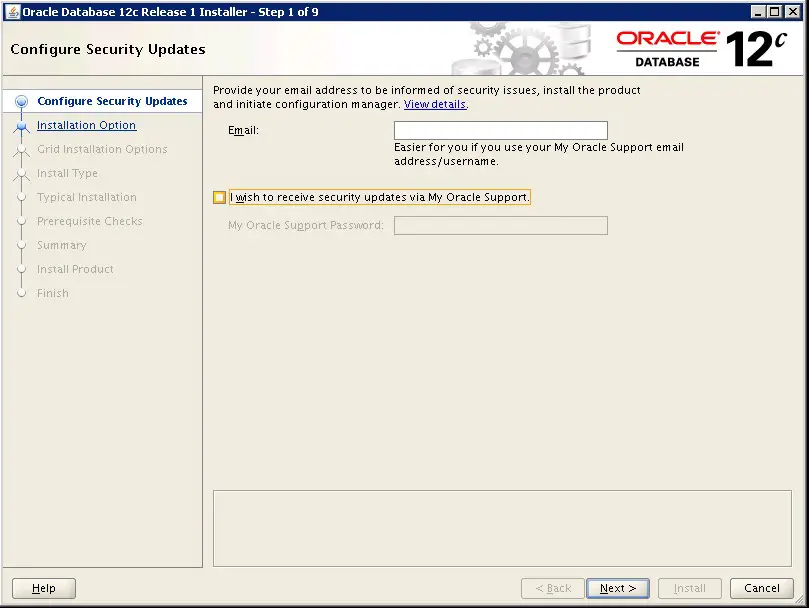Click the Typical Installation step
The height and width of the screenshot is (608, 809).
click(x=87, y=197)
